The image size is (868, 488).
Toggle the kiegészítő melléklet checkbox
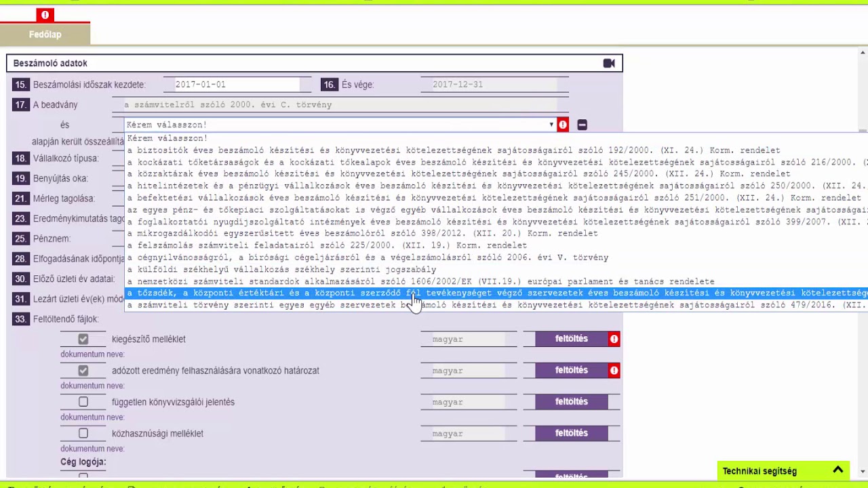pos(83,339)
